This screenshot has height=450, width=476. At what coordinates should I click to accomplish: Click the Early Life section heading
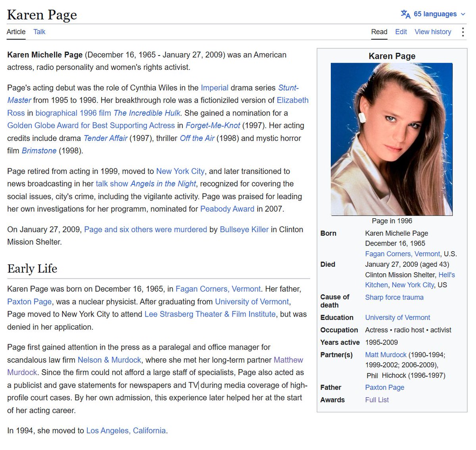click(x=32, y=269)
